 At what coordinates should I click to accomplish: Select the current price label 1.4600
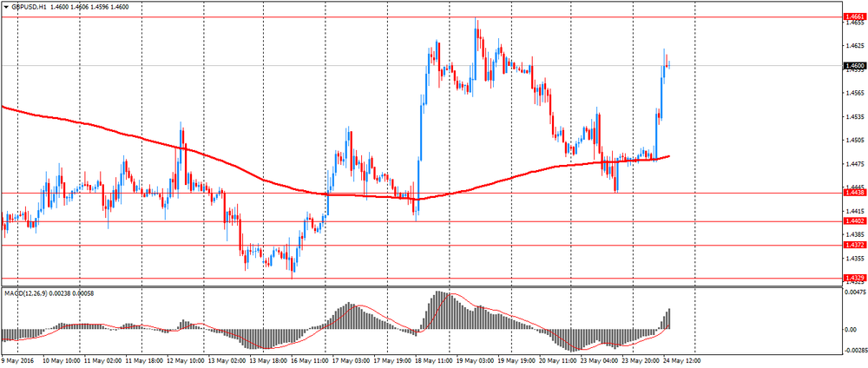pyautogui.click(x=853, y=66)
